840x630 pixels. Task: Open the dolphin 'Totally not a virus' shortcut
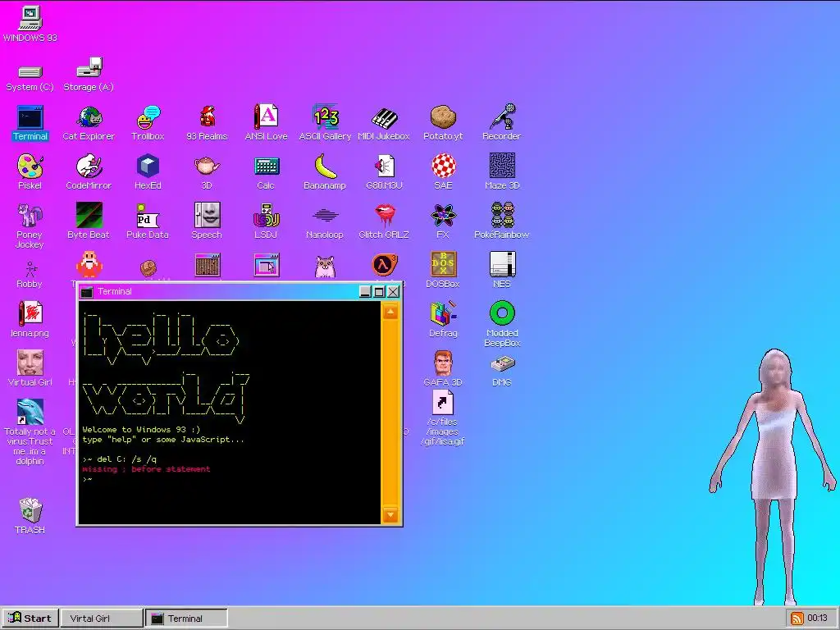[x=30, y=431]
